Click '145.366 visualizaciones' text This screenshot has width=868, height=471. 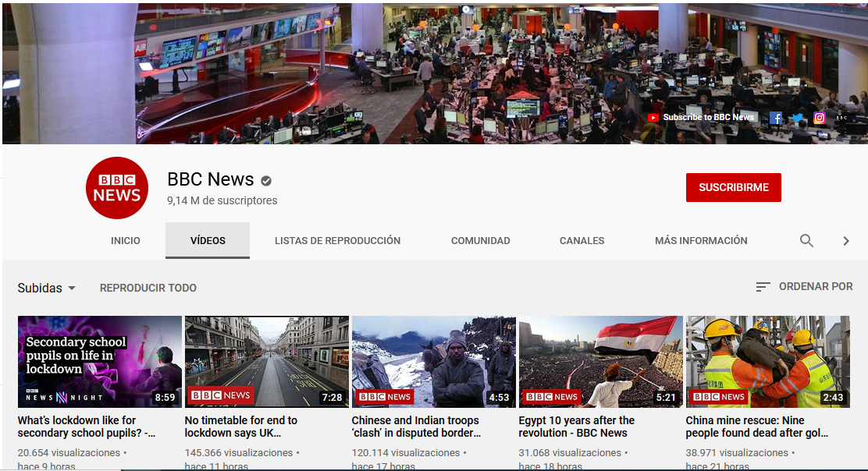click(239, 453)
